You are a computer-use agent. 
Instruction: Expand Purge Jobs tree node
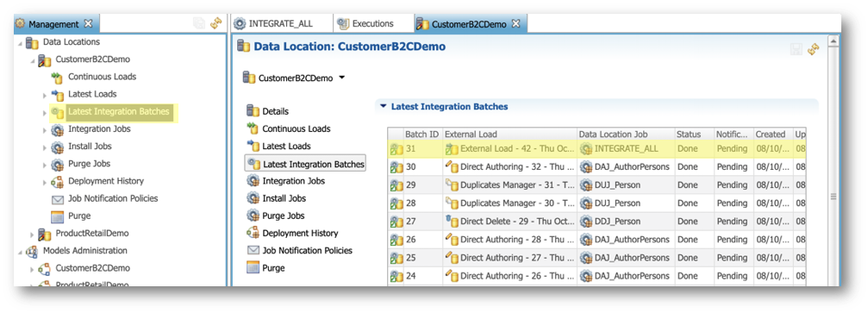(46, 165)
